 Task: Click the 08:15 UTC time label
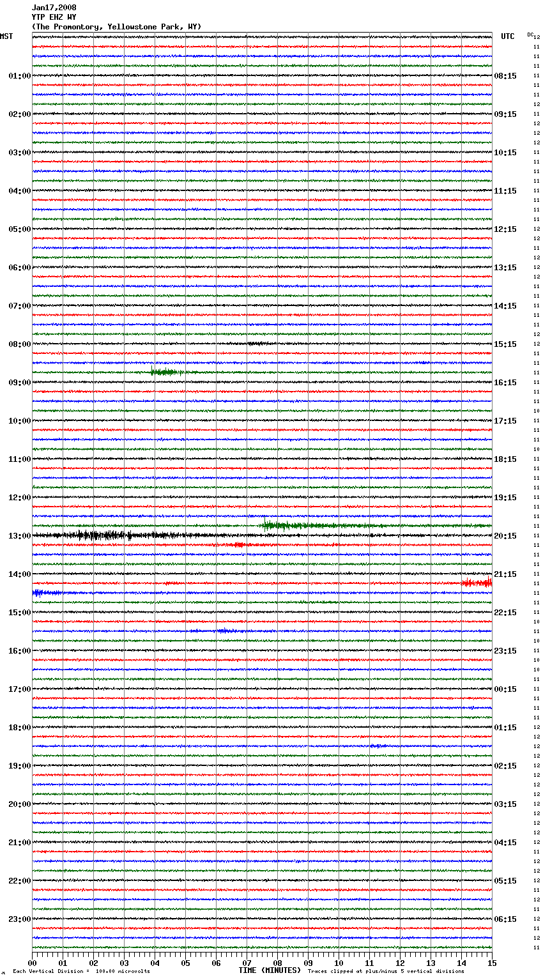(x=505, y=76)
